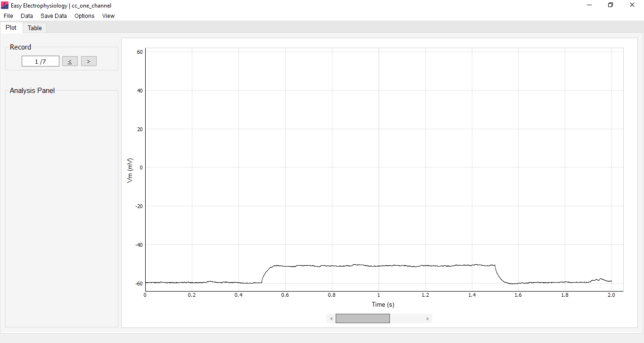Click the Vm (mV) axis label
This screenshot has height=343, width=644.
click(x=131, y=170)
